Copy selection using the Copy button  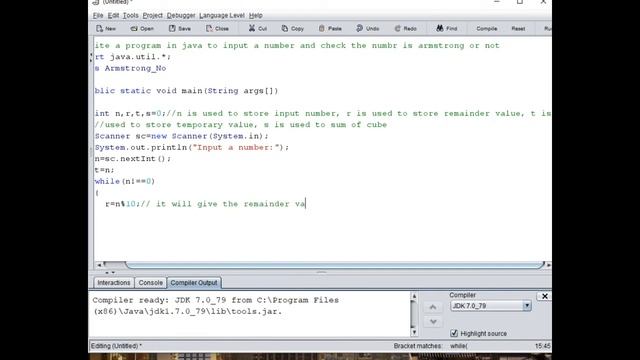[x=293, y=29]
